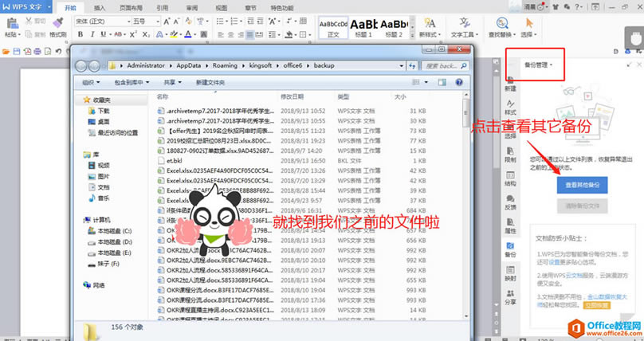
Task: Open Explorer 包含到库中 dropdown
Action: click(132, 83)
